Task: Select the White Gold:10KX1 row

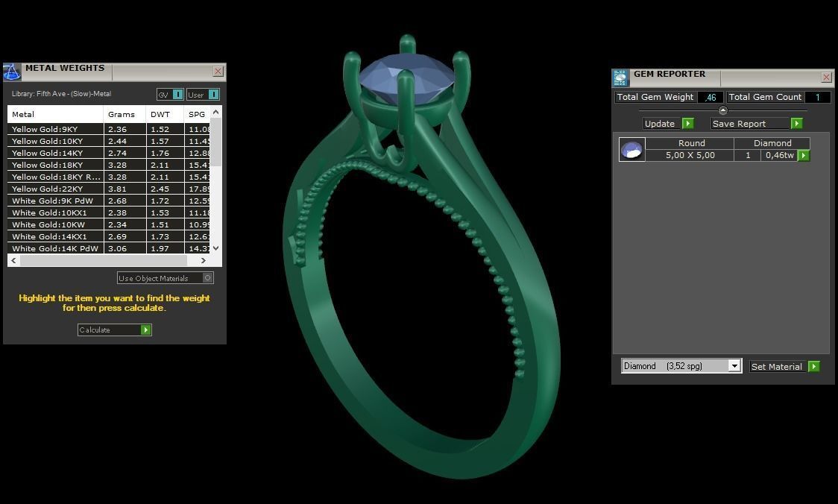Action: pyautogui.click(x=109, y=212)
